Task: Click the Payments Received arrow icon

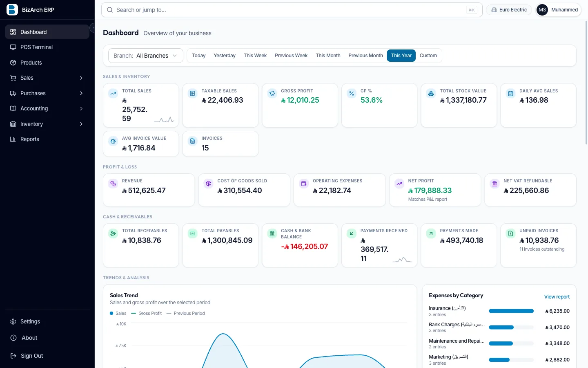Action: pyautogui.click(x=352, y=233)
